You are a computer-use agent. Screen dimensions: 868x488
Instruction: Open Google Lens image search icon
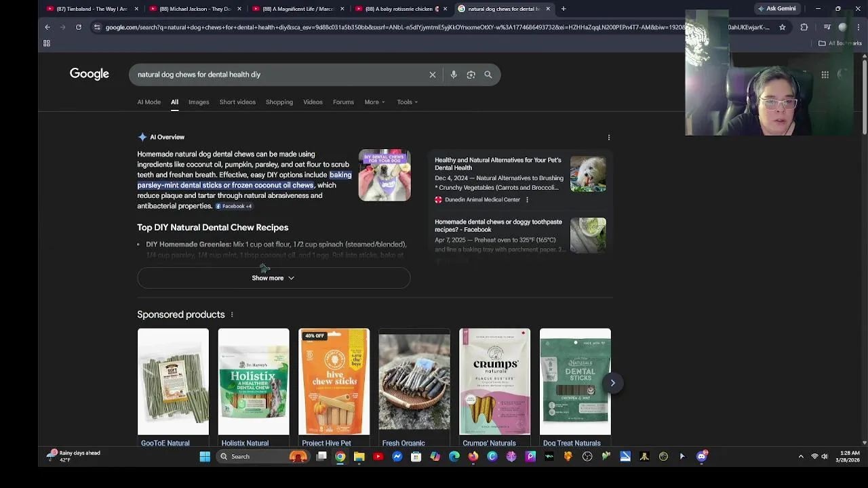(x=471, y=75)
